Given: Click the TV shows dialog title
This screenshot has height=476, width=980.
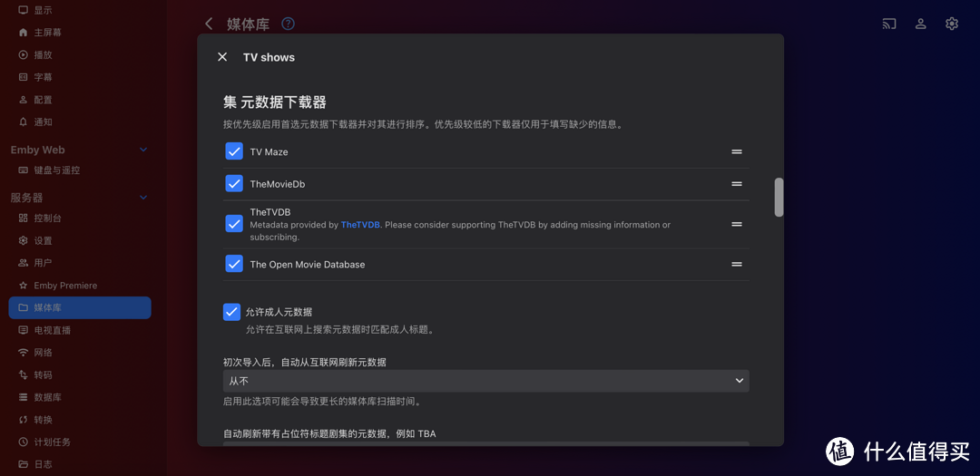Looking at the screenshot, I should tap(269, 57).
